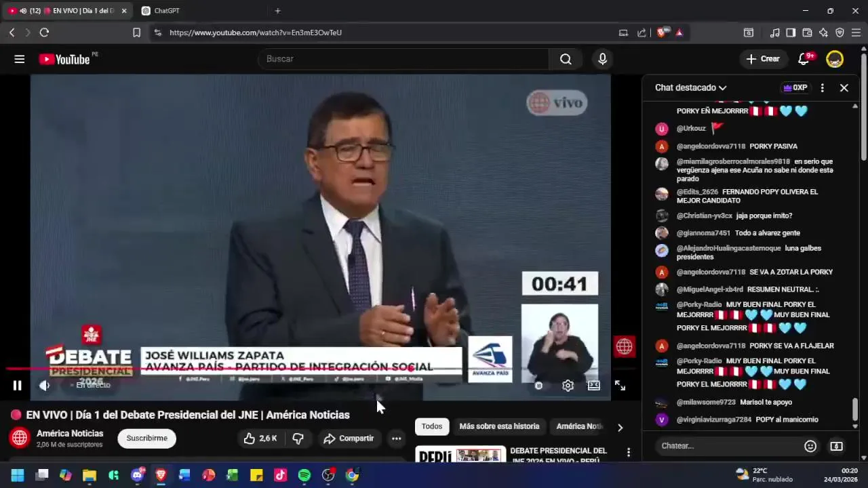Start voice search with the microphone

pos(602,59)
